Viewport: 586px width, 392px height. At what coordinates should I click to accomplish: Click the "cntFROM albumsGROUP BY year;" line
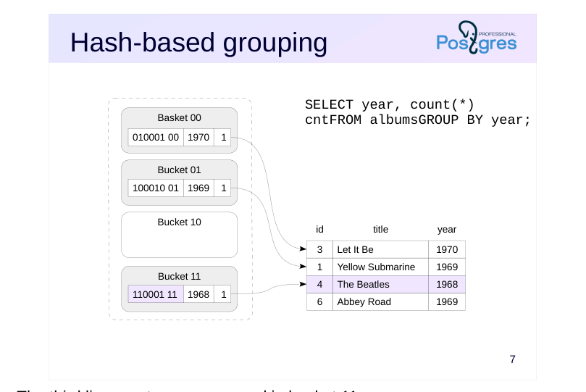coord(417,120)
